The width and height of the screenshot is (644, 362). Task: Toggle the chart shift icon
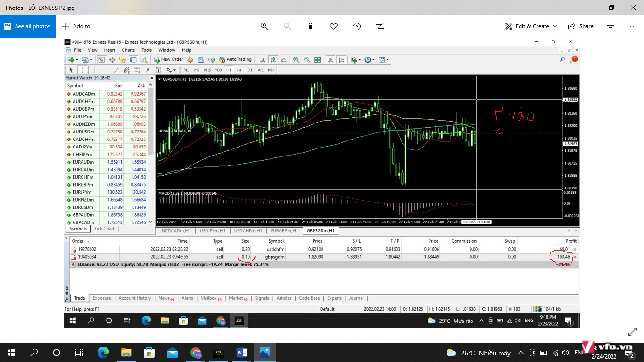341,60
